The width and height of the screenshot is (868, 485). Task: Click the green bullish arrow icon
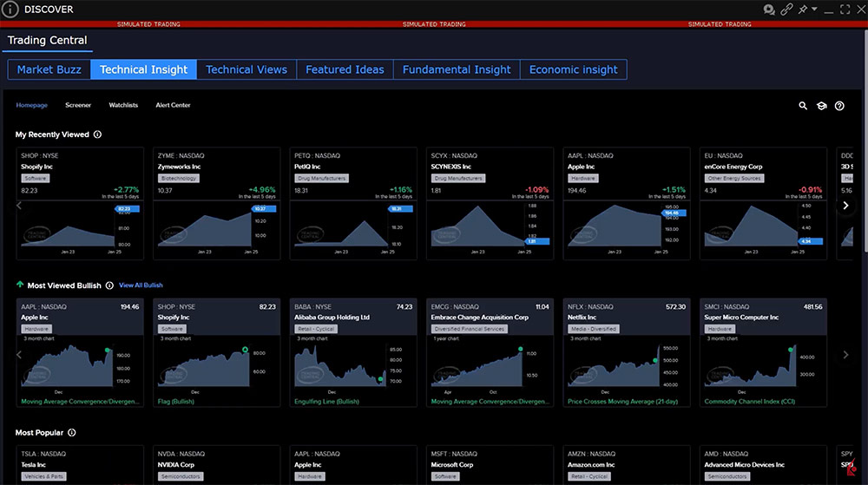[x=20, y=285]
